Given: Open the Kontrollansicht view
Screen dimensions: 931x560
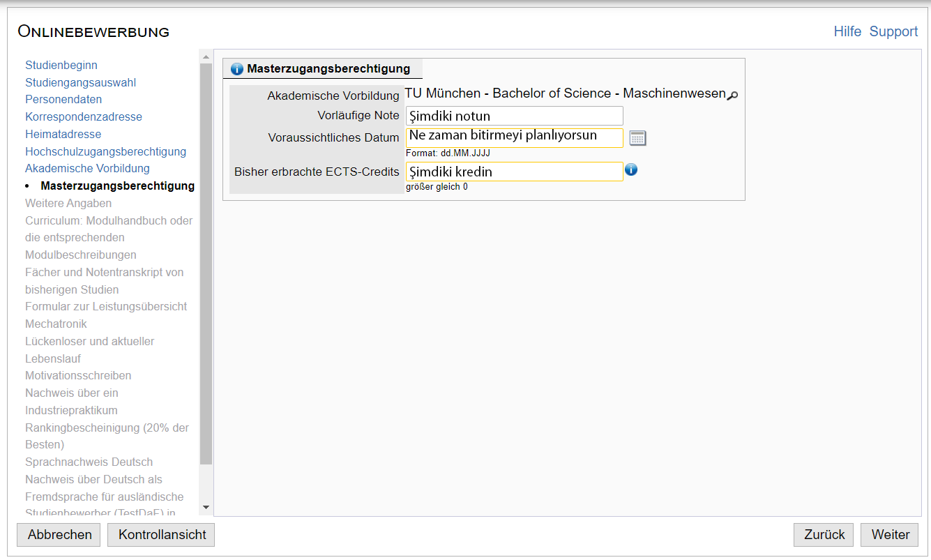Looking at the screenshot, I should (x=162, y=535).
